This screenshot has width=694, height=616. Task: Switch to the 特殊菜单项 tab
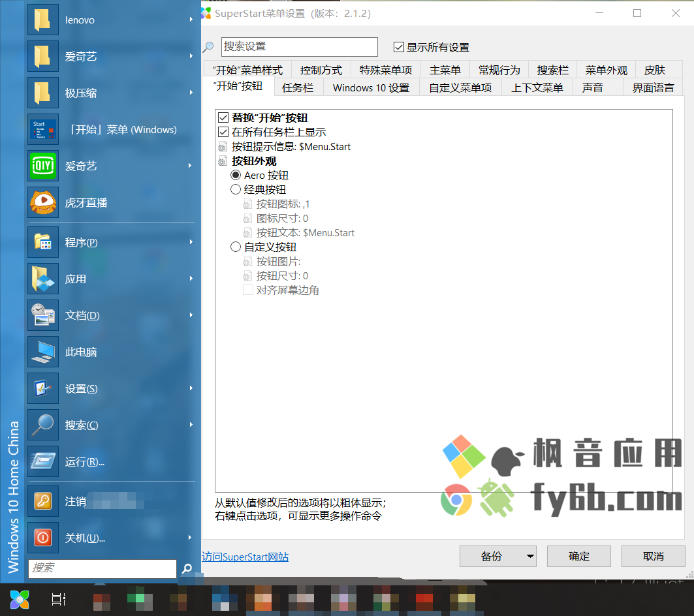click(x=385, y=70)
